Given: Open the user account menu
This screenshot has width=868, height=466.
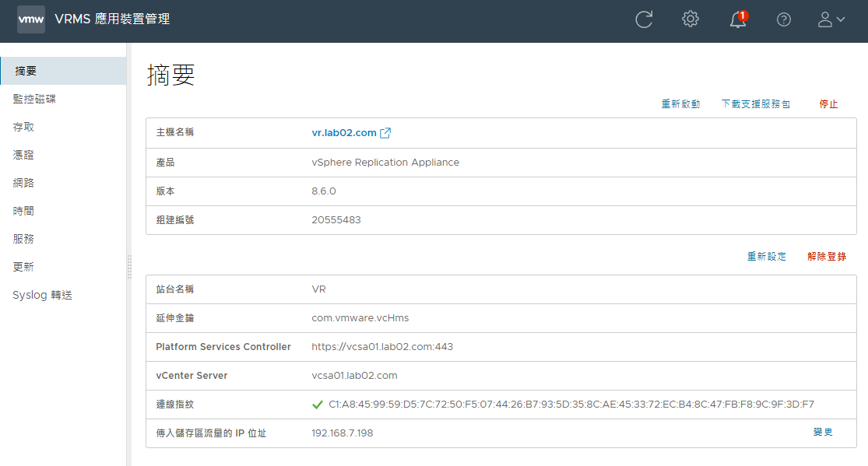Looking at the screenshot, I should click(x=831, y=19).
